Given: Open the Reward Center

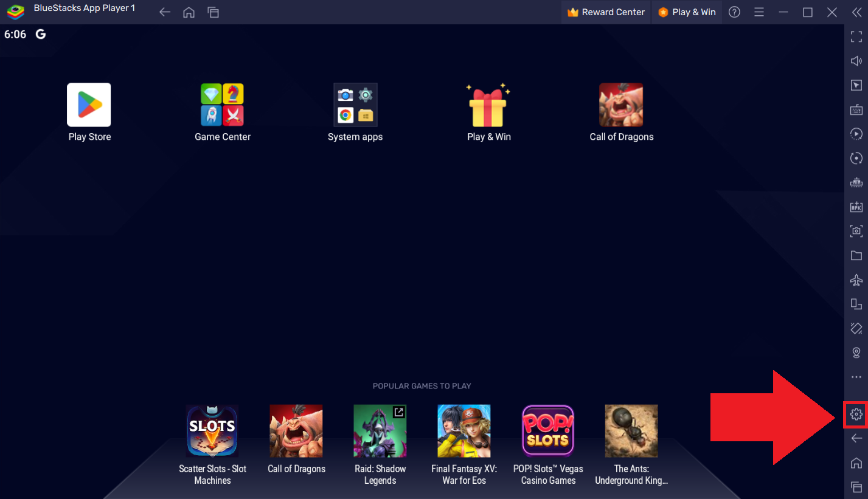Looking at the screenshot, I should point(606,12).
